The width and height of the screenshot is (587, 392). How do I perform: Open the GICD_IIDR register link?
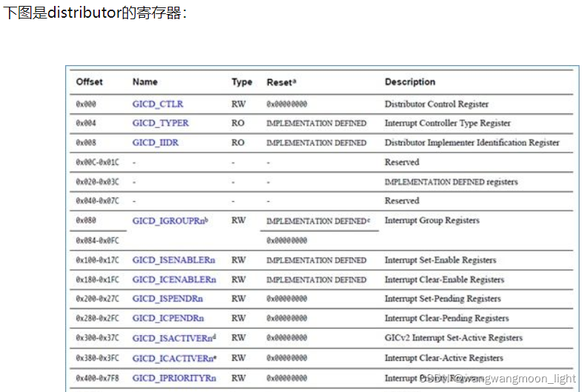(155, 143)
